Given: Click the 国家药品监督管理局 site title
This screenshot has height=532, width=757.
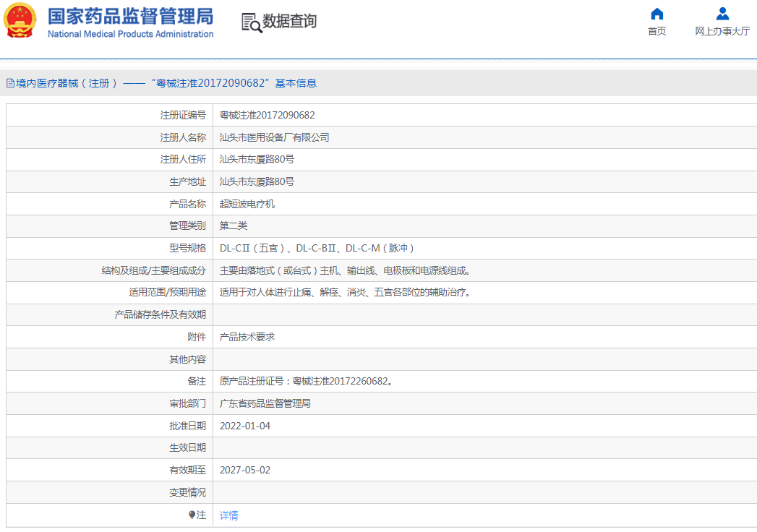Looking at the screenshot, I should click(130, 16).
